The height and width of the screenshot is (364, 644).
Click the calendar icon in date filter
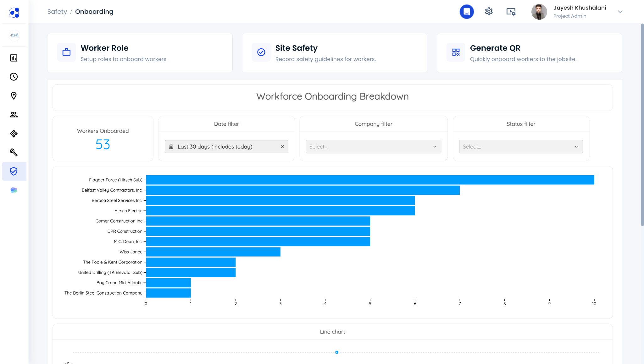click(x=171, y=147)
